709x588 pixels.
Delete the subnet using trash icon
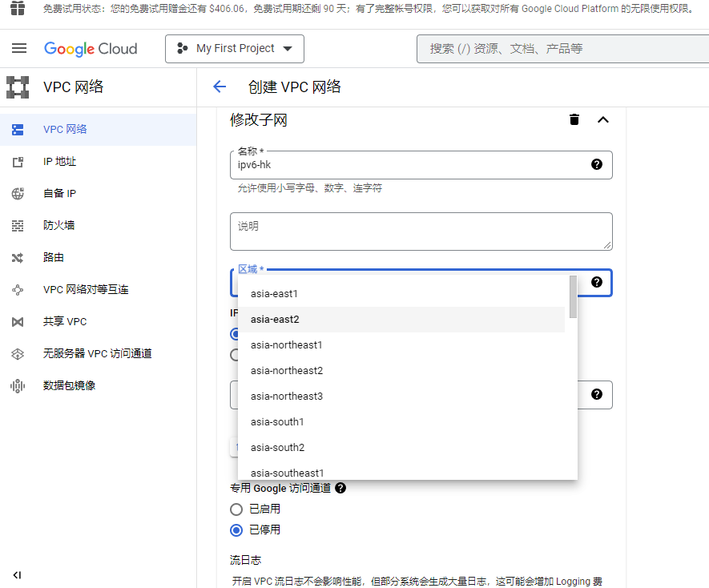click(574, 120)
